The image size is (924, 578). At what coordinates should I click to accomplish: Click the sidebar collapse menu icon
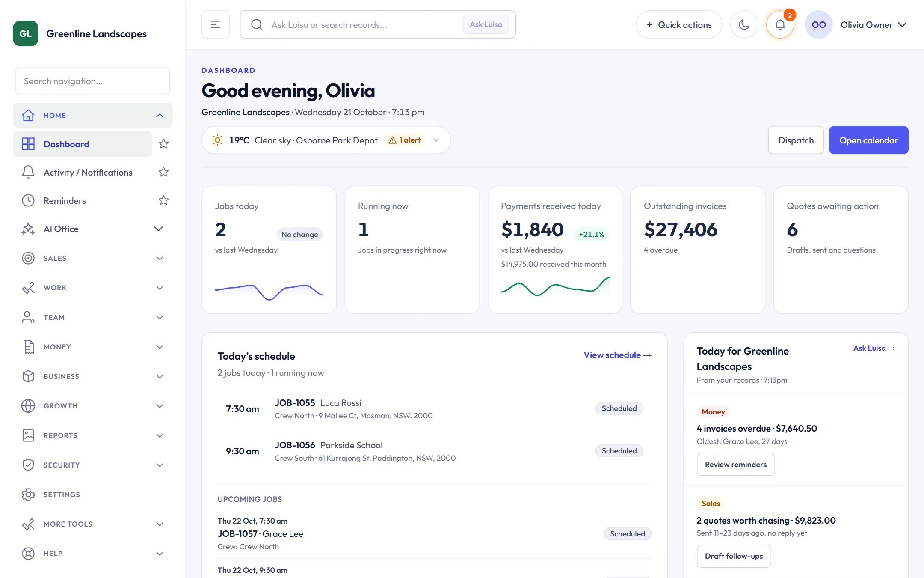pos(216,24)
